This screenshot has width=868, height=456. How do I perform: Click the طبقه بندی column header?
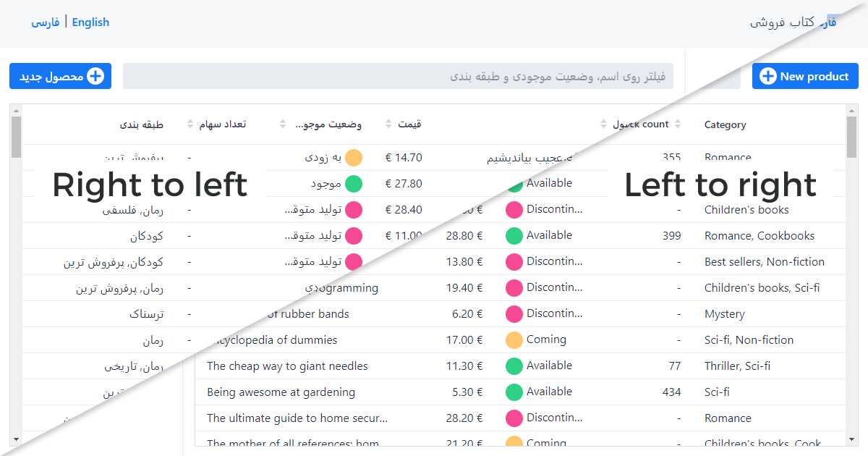[x=142, y=124]
